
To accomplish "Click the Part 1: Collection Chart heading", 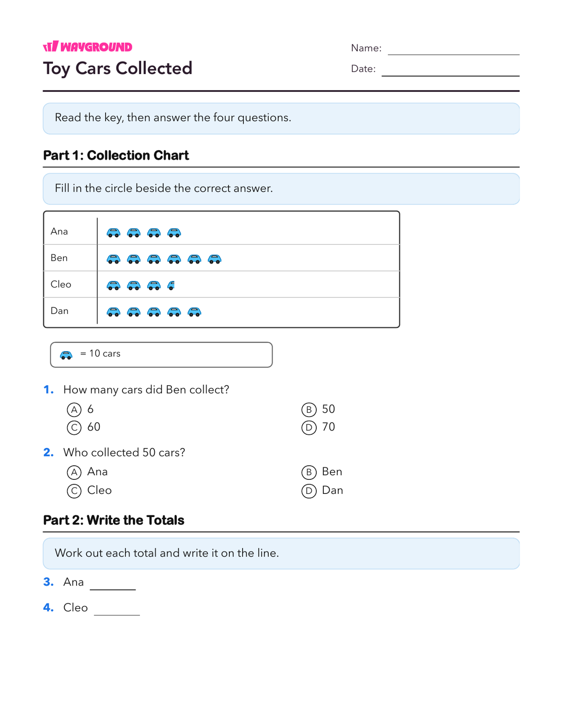I will click(116, 155).
